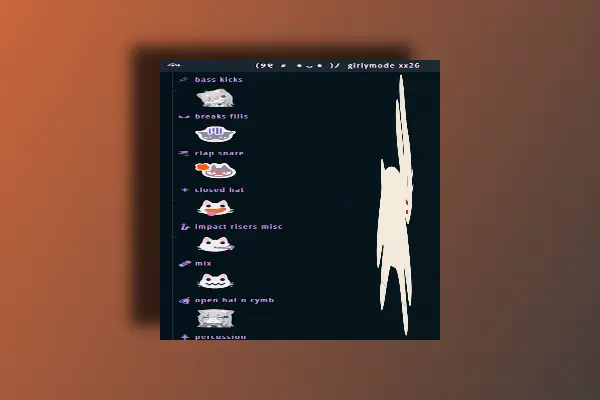
Task: Click the small icon left of the header title
Action: point(174,65)
